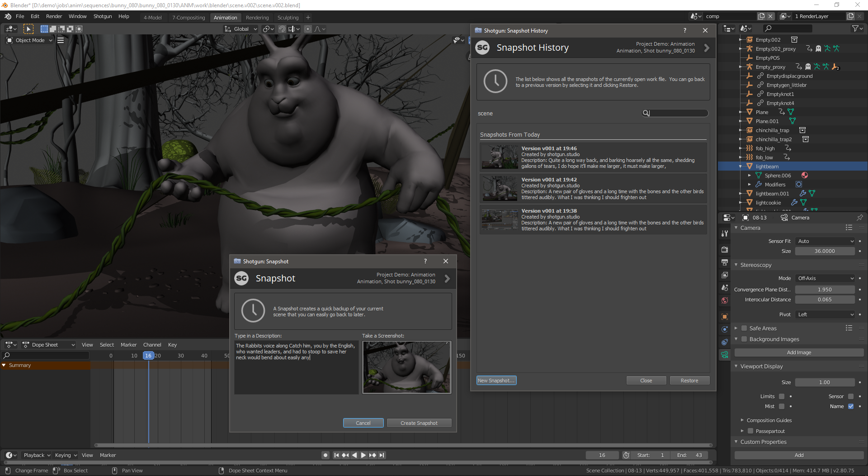Open View Layer properties tab icon

[x=725, y=275]
